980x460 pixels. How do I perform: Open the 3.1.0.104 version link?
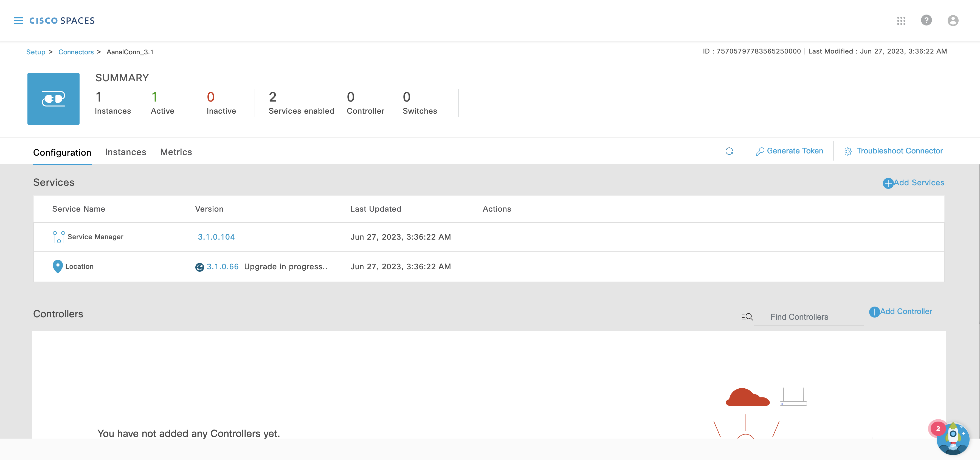[x=216, y=237]
